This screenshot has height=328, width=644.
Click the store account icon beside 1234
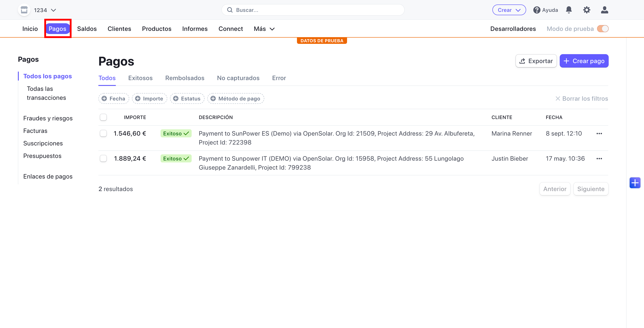pos(24,10)
